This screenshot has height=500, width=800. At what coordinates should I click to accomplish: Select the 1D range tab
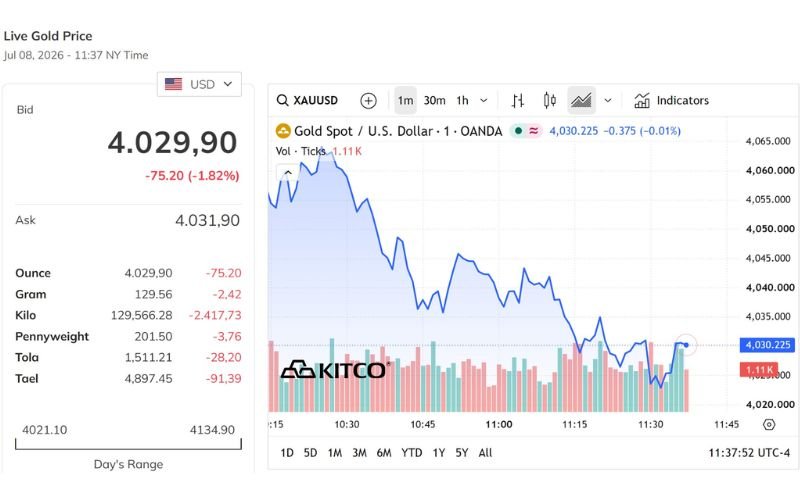[x=287, y=453]
